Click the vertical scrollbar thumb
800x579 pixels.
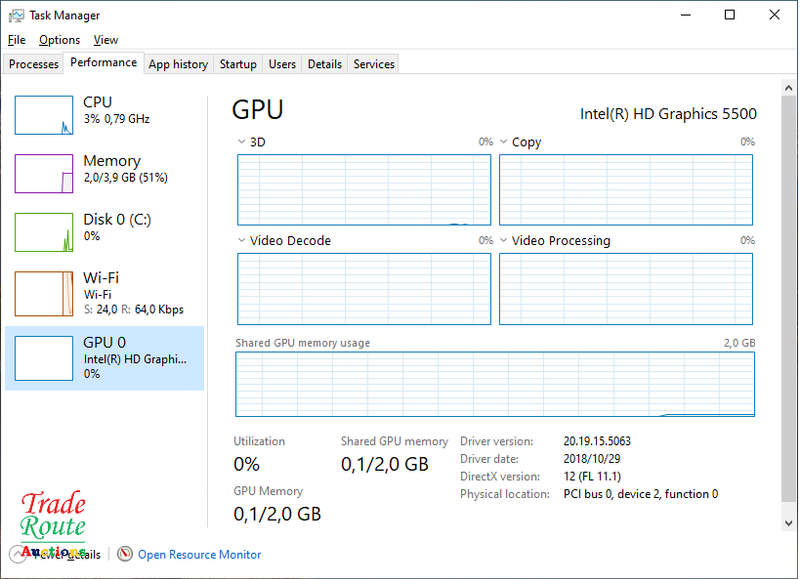click(788, 298)
